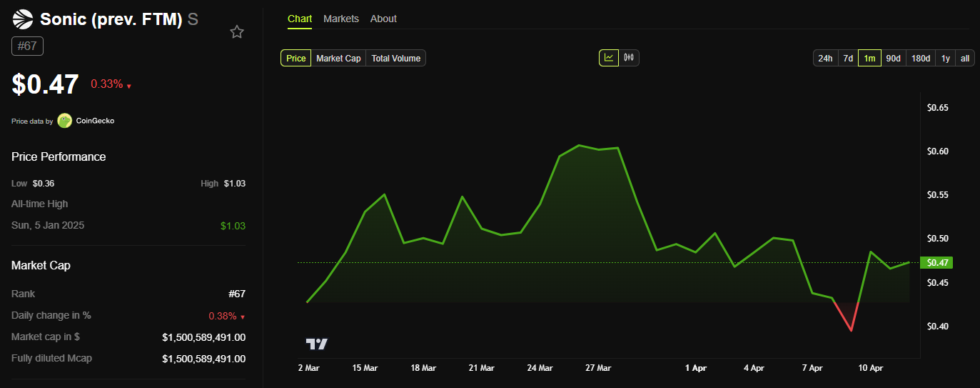Open the Markets tab
The height and width of the screenshot is (388, 980).
point(341,19)
